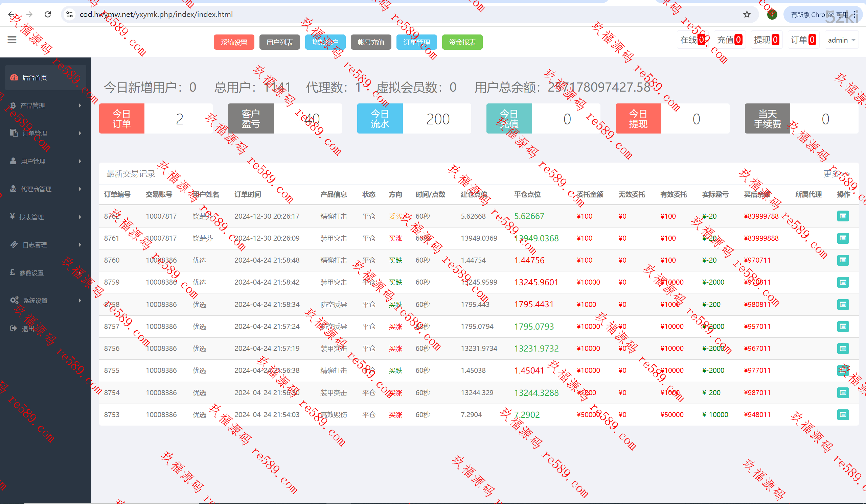Open detail icon for order 8753
This screenshot has width=866, height=504.
pyautogui.click(x=843, y=414)
